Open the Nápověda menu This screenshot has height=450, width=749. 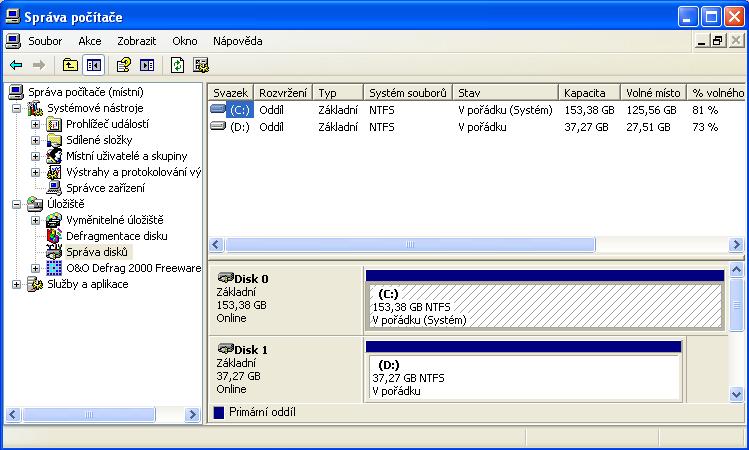pos(237,41)
